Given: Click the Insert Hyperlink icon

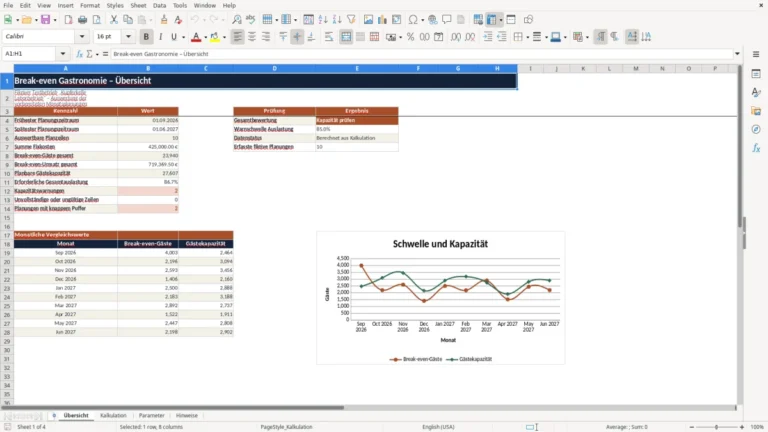Looking at the screenshot, I should click(x=432, y=20).
